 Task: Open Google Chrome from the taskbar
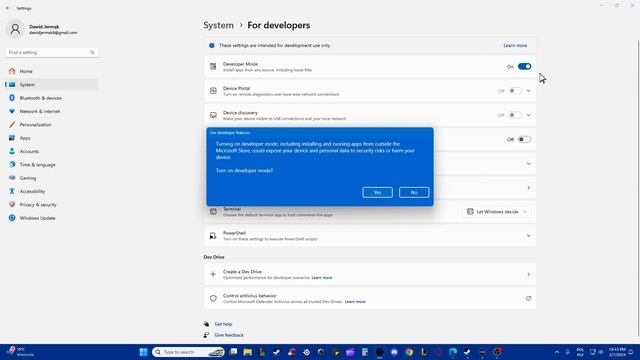[x=409, y=352]
